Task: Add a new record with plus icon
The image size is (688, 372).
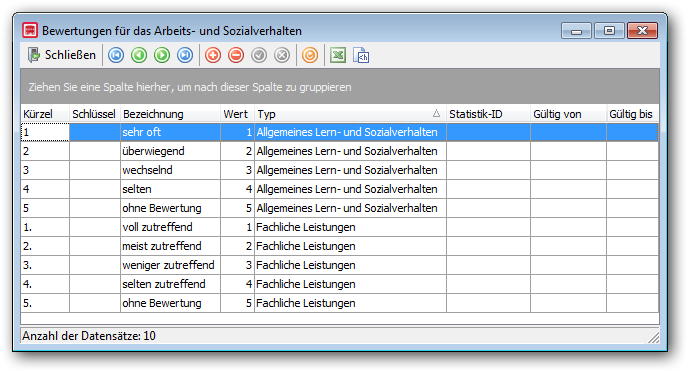Action: (213, 55)
